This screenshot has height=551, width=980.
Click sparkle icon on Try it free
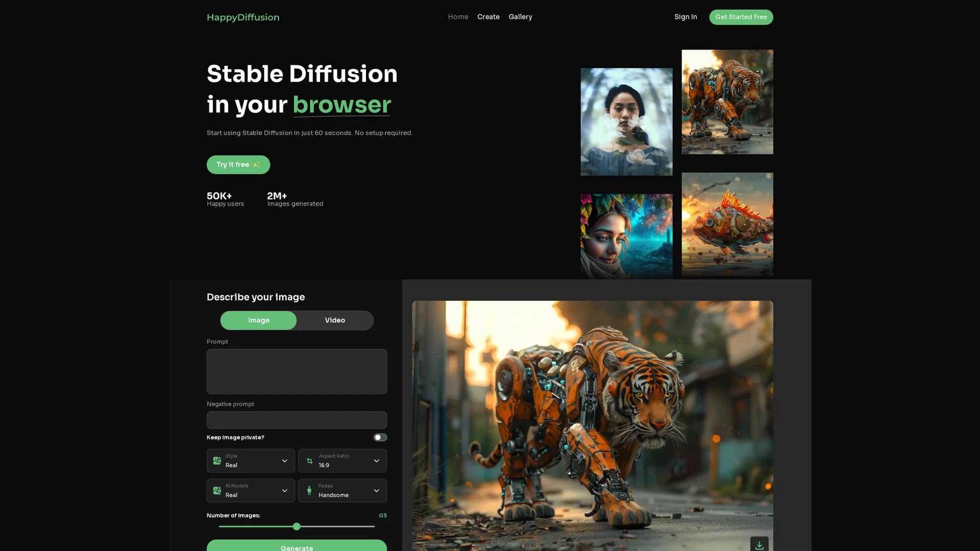pos(256,165)
